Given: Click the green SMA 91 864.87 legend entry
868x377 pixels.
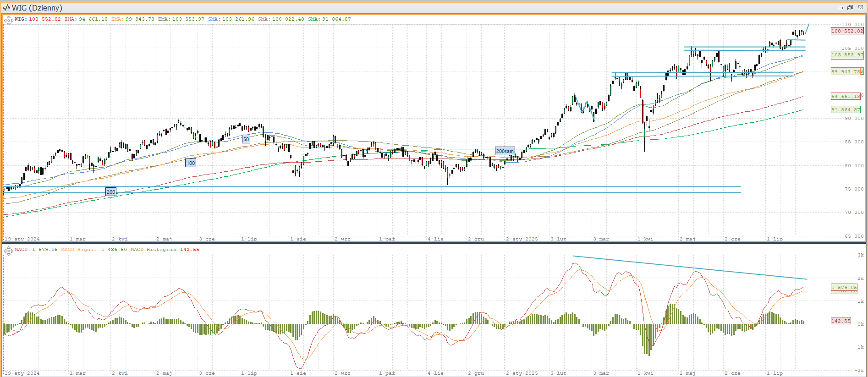Looking at the screenshot, I should tap(330, 19).
